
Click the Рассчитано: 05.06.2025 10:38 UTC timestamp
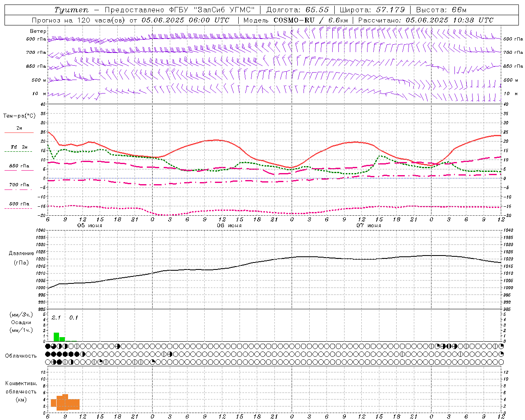tap(426, 20)
